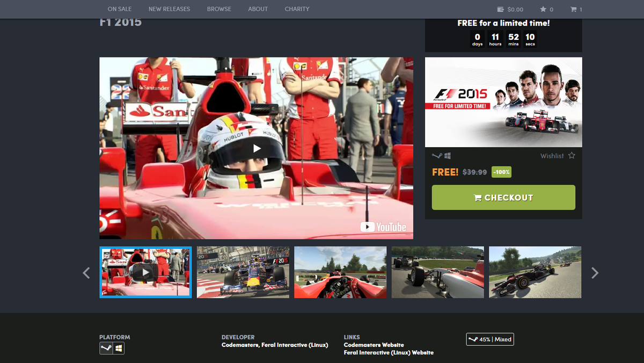Screen dimensions: 644x363
Task: Show next screenshots with right arrow
Action: 595,273
